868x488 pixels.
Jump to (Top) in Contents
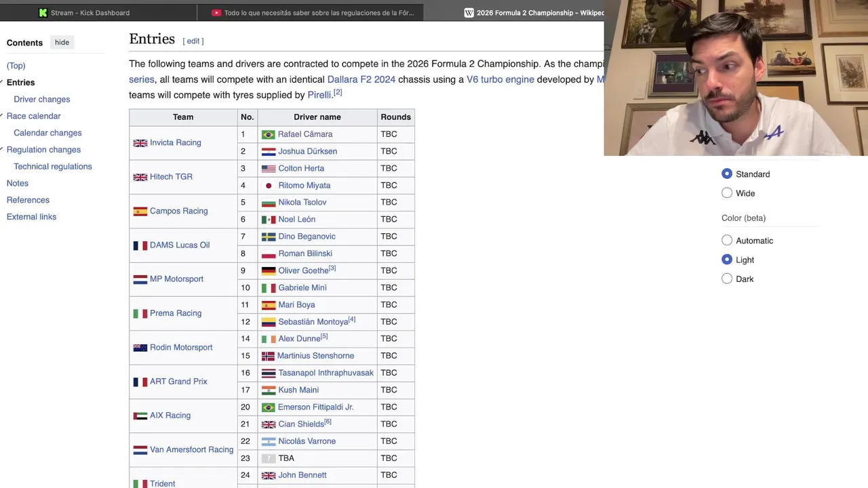click(16, 66)
